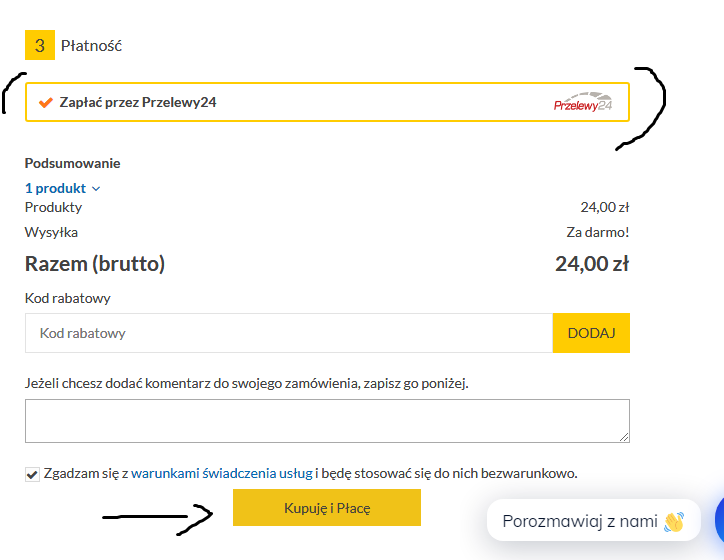Click the 'Za darmo!' shipping cost text
The width and height of the screenshot is (724, 560).
point(597,232)
